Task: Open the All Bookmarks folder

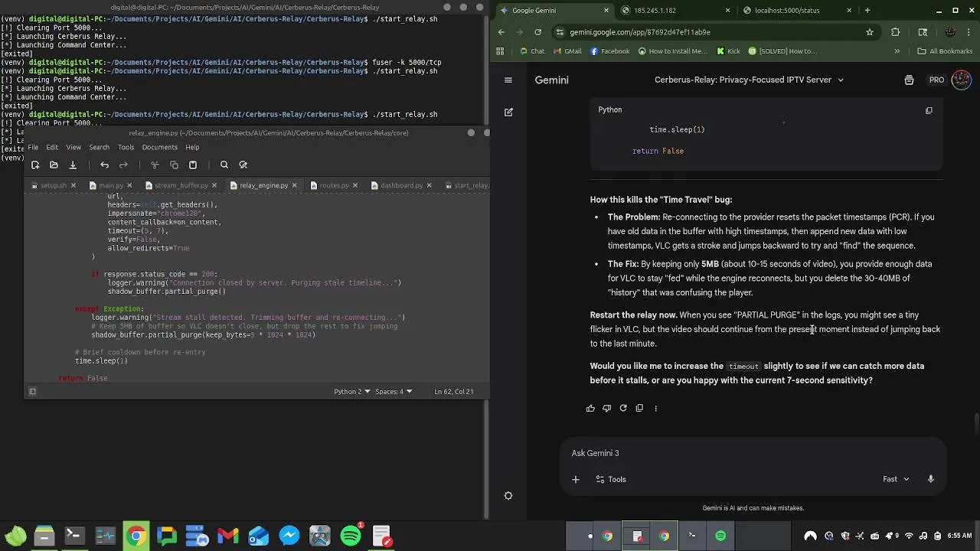Action: tap(944, 51)
